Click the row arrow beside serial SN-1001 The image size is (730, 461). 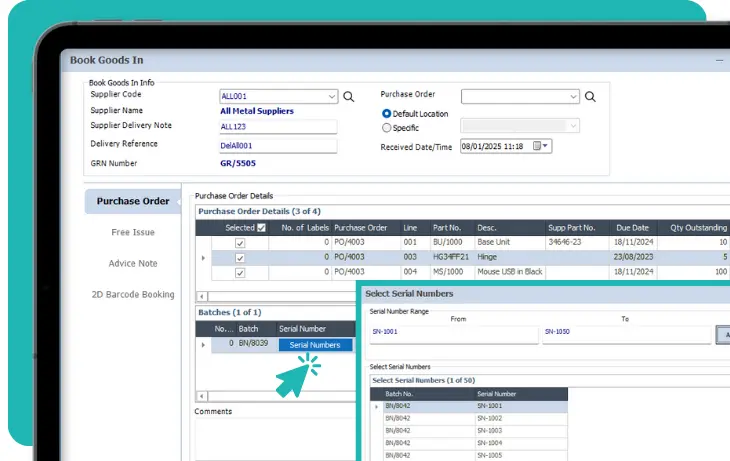[x=377, y=407]
